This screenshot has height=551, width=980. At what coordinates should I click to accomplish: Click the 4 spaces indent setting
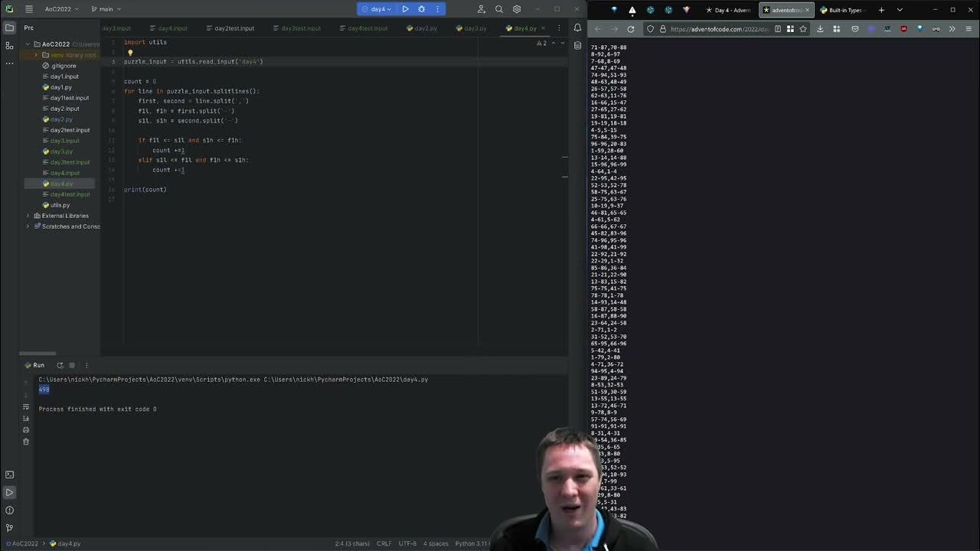(436, 543)
